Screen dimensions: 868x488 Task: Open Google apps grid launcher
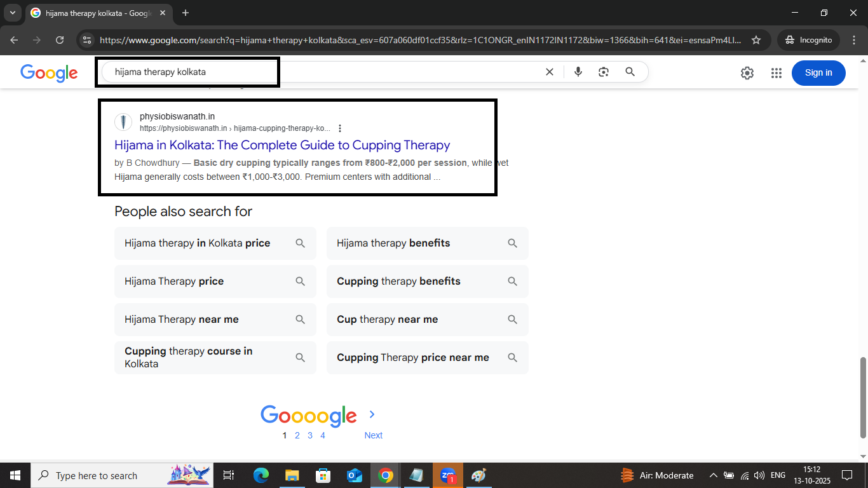tap(776, 72)
